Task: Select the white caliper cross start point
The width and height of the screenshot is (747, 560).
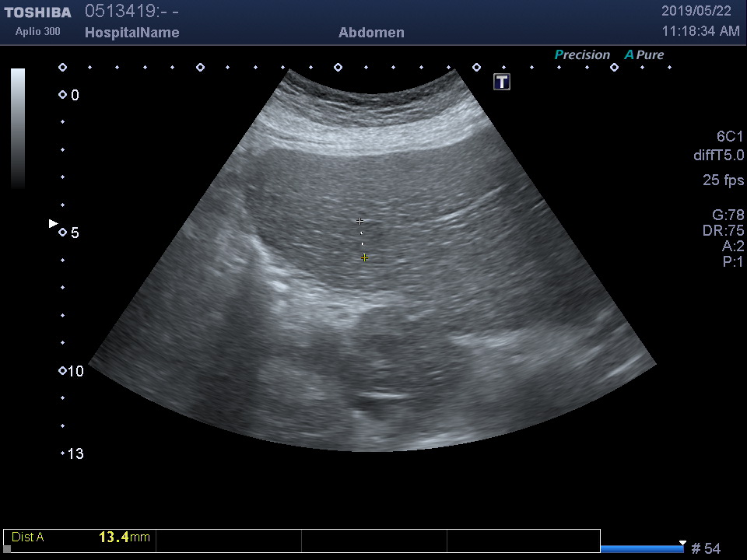Action: tap(359, 222)
